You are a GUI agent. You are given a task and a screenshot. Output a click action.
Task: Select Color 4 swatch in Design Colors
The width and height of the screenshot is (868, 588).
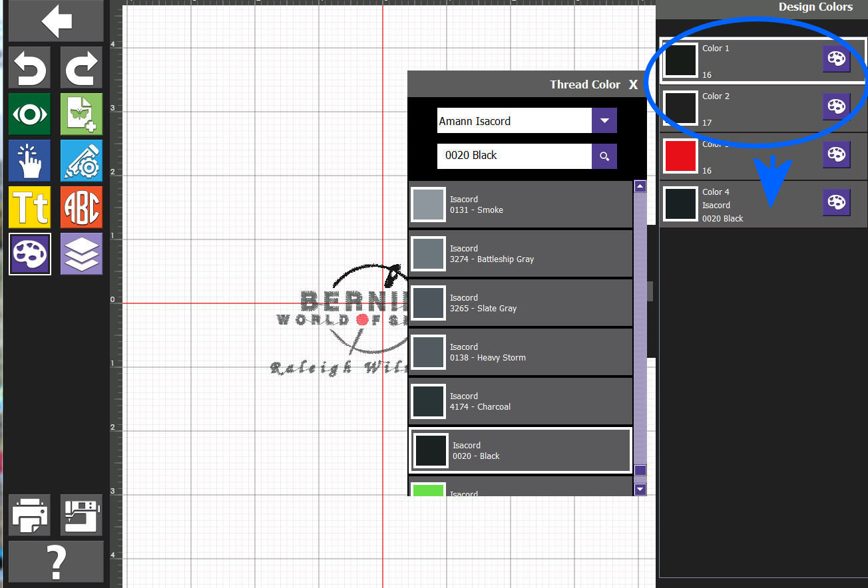pos(680,204)
